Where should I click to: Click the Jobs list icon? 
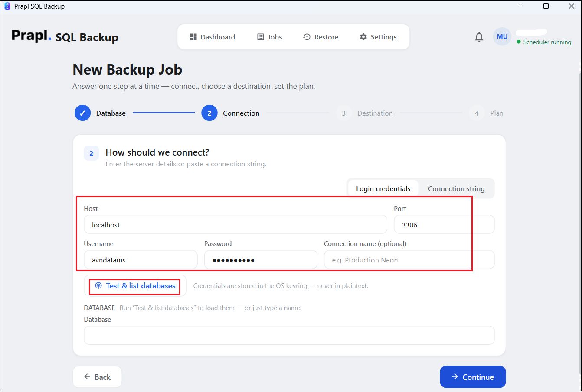261,37
